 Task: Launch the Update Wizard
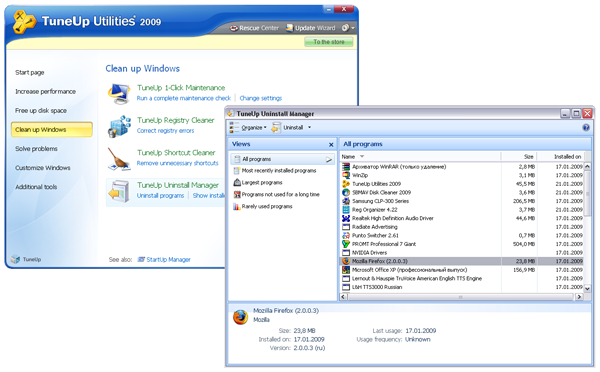[x=310, y=28]
